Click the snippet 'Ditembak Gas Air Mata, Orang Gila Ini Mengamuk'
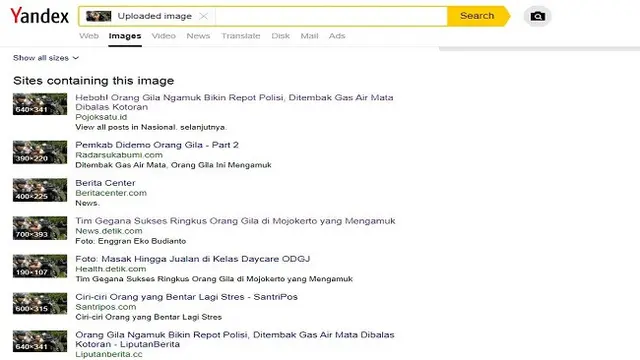This screenshot has height=360, width=640. click(173, 165)
